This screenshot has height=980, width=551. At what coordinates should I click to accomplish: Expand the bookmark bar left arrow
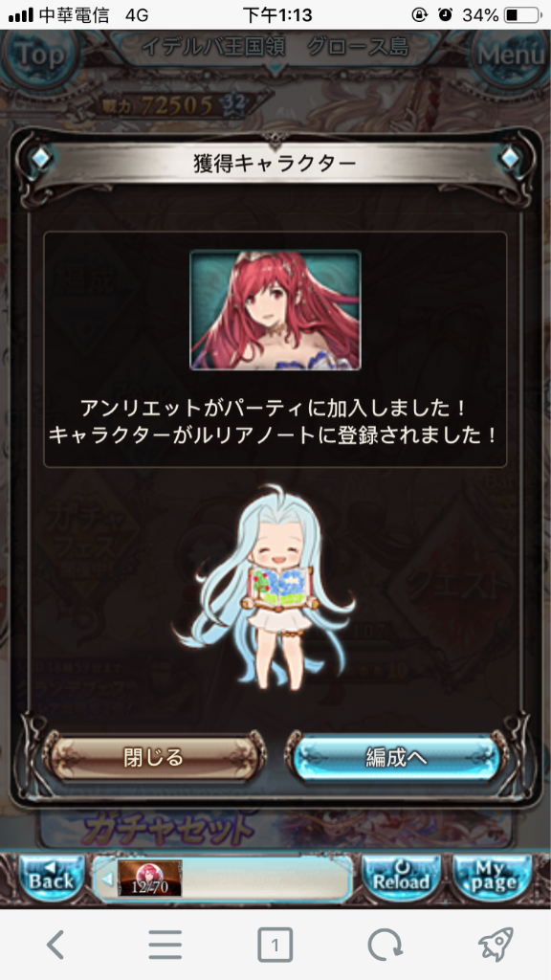[107, 879]
